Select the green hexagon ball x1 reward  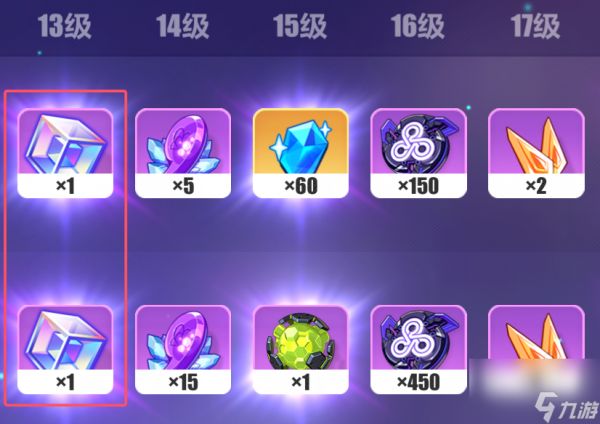[x=301, y=349]
